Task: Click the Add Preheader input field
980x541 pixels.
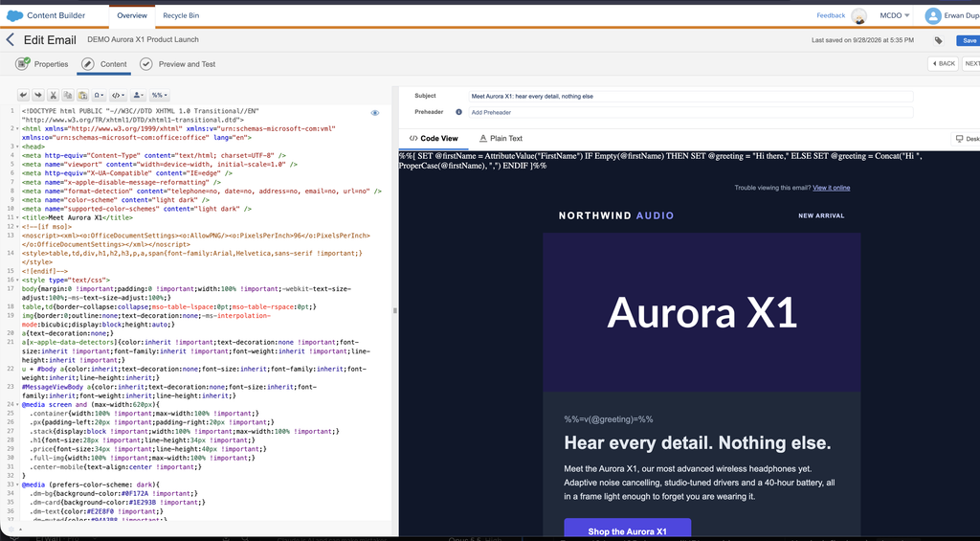Action: click(x=692, y=113)
